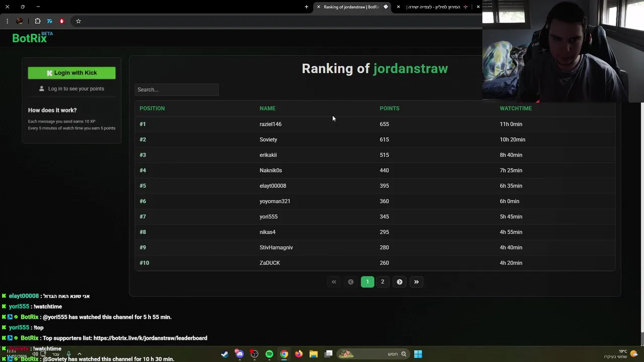Go to the first page arrow
Image resolution: width=644 pixels, height=362 pixels.
tap(334, 282)
